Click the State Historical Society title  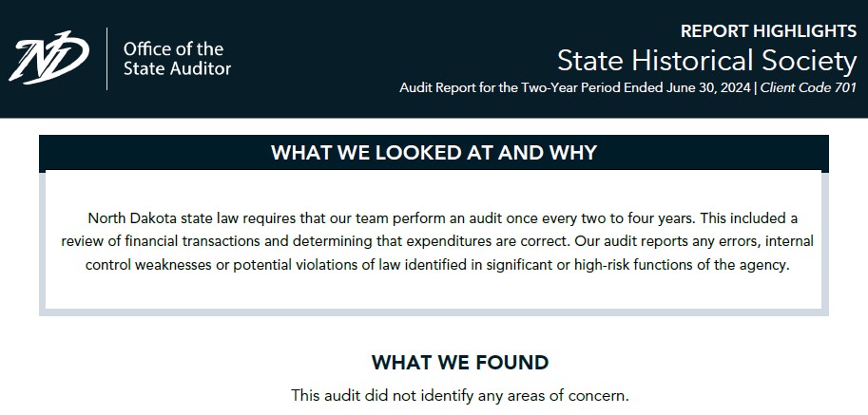(x=707, y=61)
